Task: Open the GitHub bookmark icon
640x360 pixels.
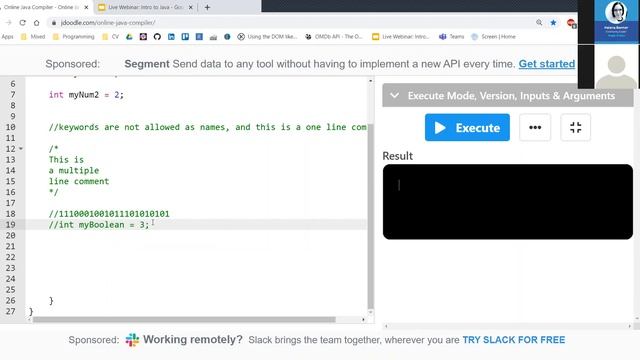Action: click(x=157, y=37)
